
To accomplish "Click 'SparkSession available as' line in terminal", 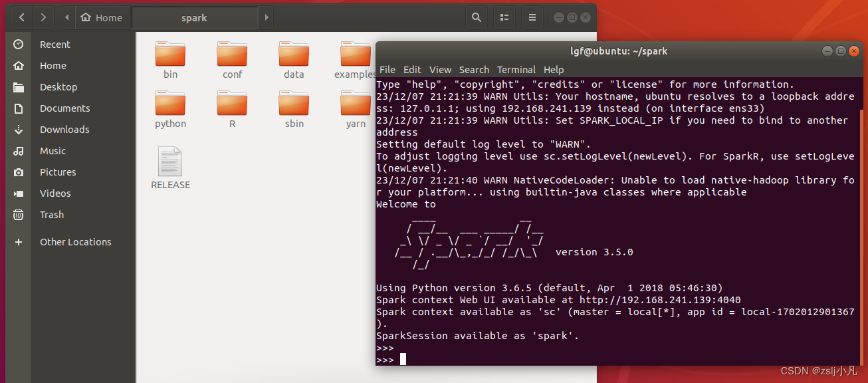I will click(x=478, y=336).
